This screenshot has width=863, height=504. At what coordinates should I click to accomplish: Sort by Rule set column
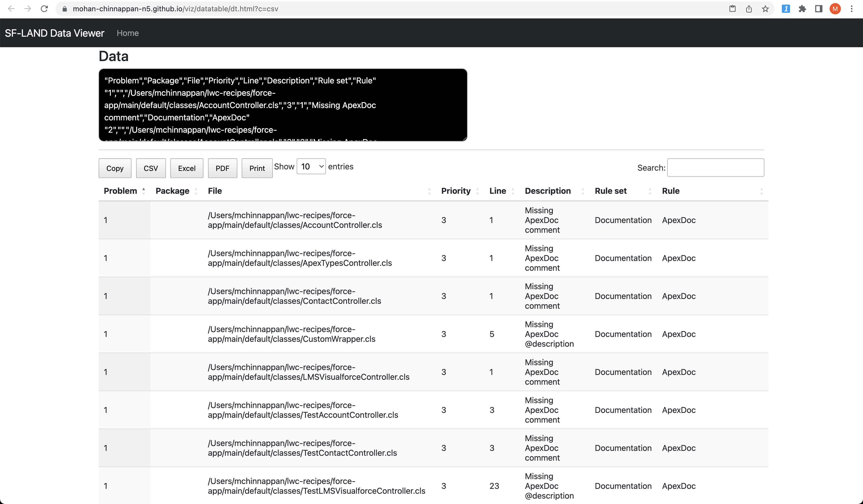click(623, 191)
